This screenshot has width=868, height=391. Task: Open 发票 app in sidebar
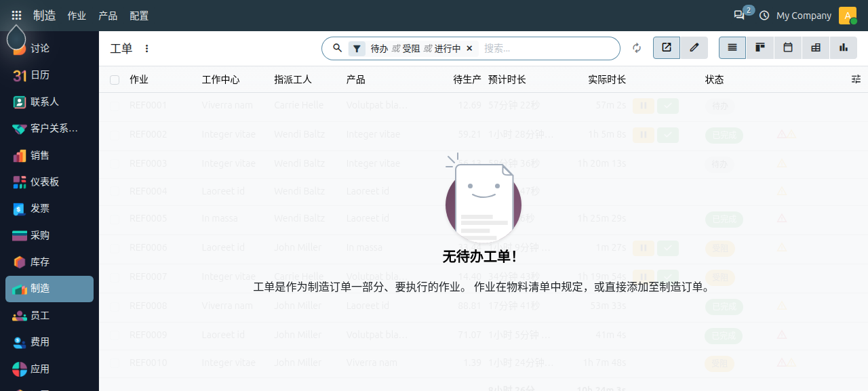pyautogui.click(x=50, y=208)
